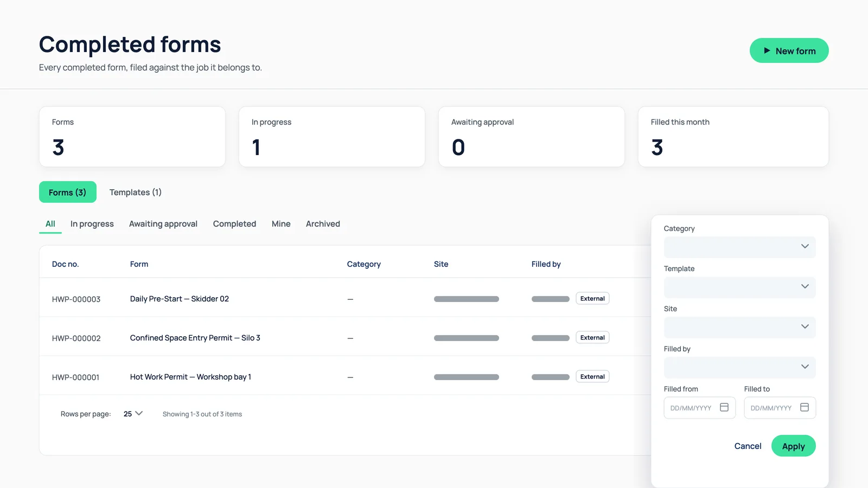Select the Awaiting approval filter tab
868x488 pixels.
[x=163, y=224]
